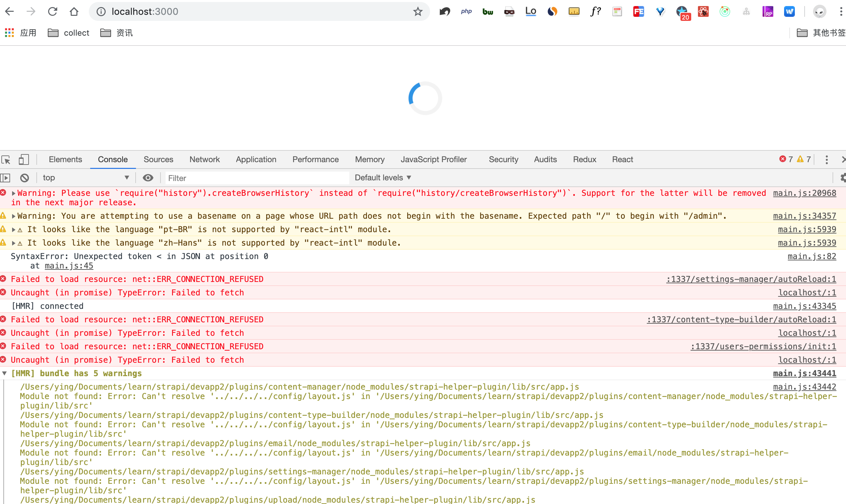Open the console settings gear
Image resolution: width=846 pixels, height=504 pixels.
pos(843,178)
